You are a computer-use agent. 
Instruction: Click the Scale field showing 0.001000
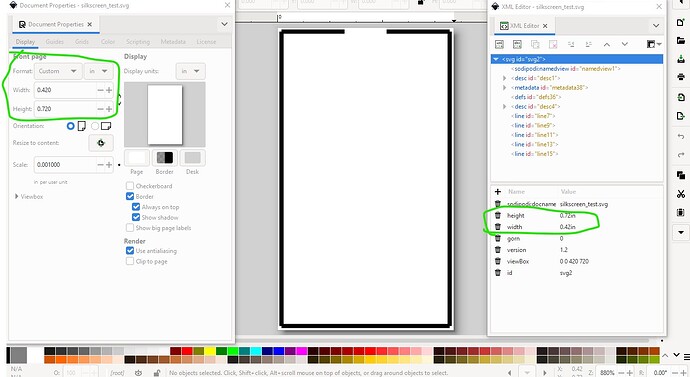(66, 165)
